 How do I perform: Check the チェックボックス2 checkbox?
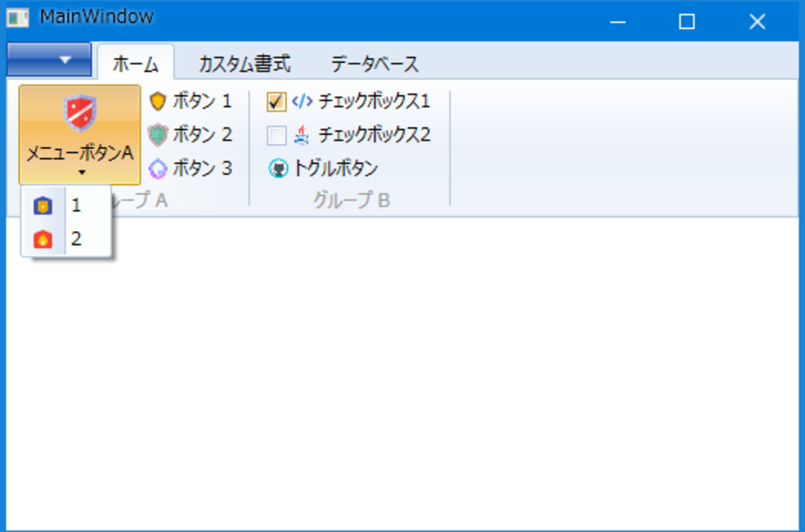click(x=276, y=135)
